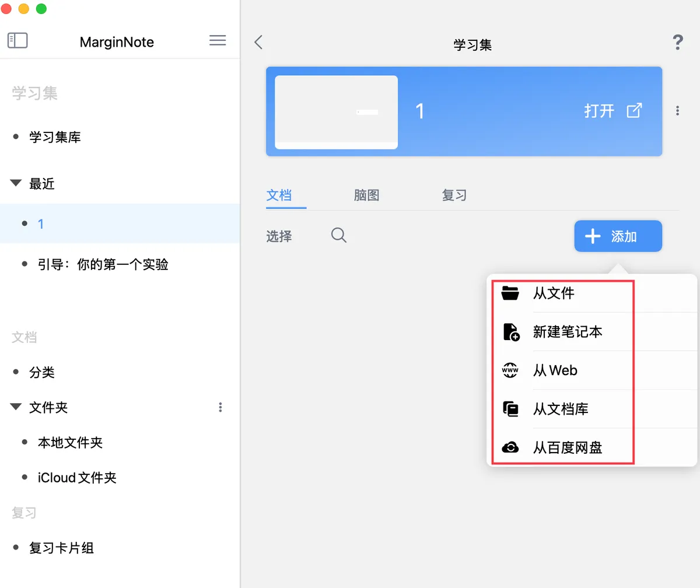Open the hamburger menu beside MarginNote
This screenshot has height=588, width=700.
pyautogui.click(x=218, y=40)
